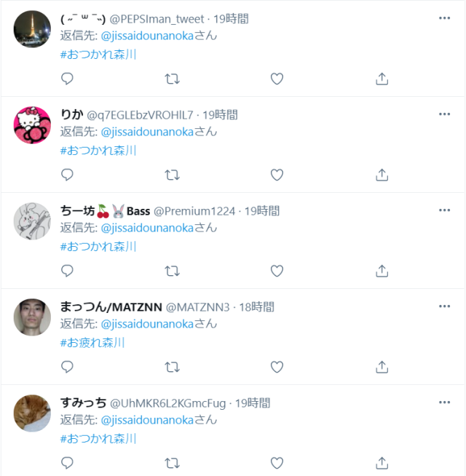Open the #お疲れ森川 hashtag link
The height and width of the screenshot is (476, 466).
tap(92, 343)
